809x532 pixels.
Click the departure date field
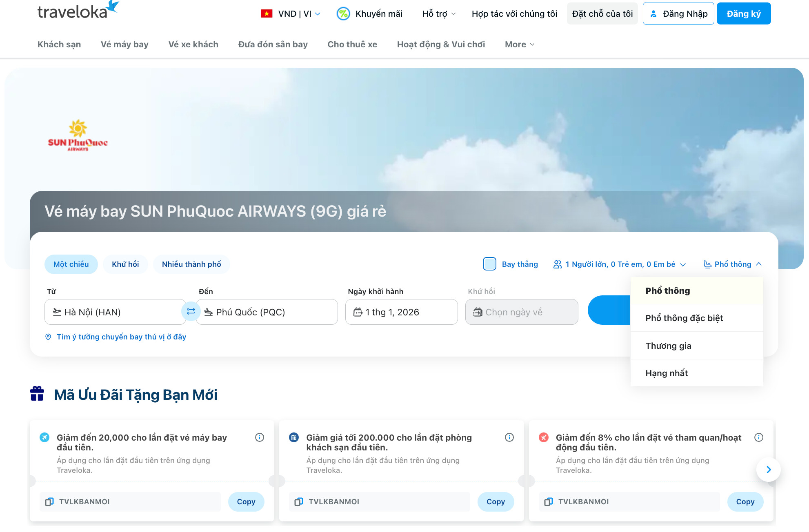click(x=401, y=312)
